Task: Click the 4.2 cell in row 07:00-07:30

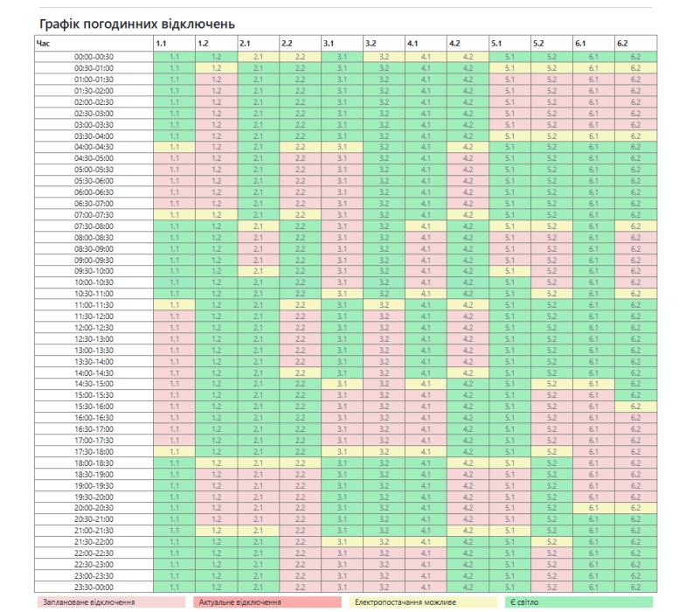Action: pyautogui.click(x=467, y=214)
